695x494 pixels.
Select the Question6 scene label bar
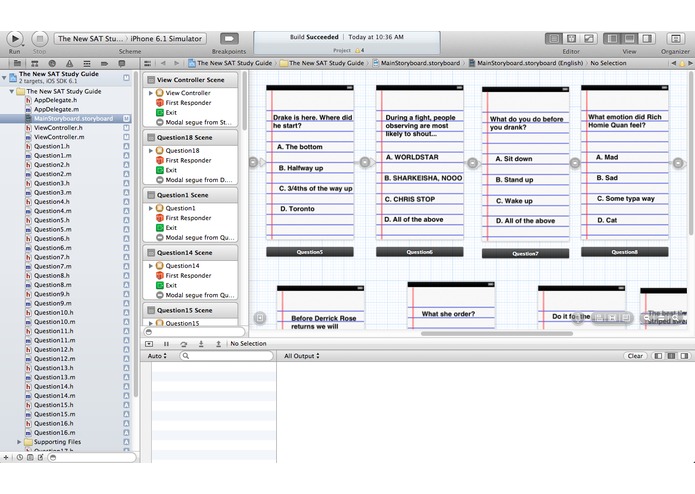pos(420,252)
